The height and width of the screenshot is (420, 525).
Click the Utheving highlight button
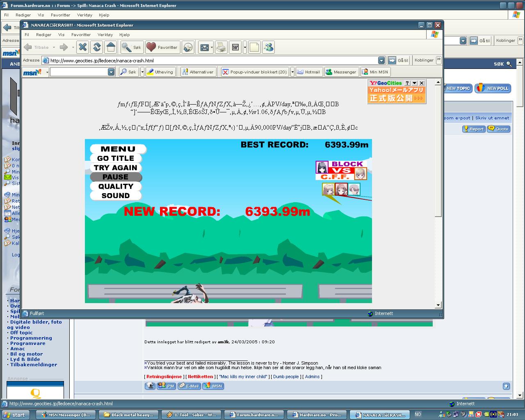pyautogui.click(x=160, y=72)
